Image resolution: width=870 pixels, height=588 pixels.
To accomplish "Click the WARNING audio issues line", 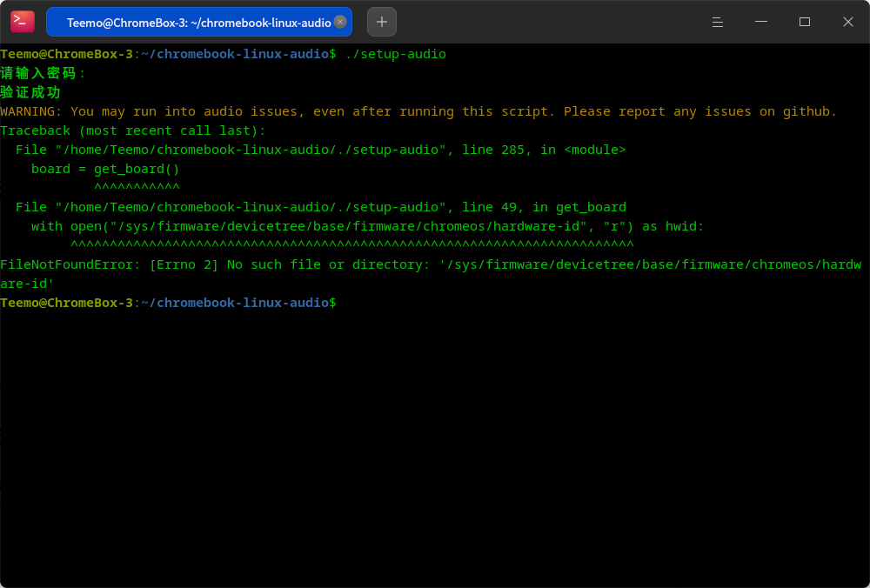I will (418, 111).
